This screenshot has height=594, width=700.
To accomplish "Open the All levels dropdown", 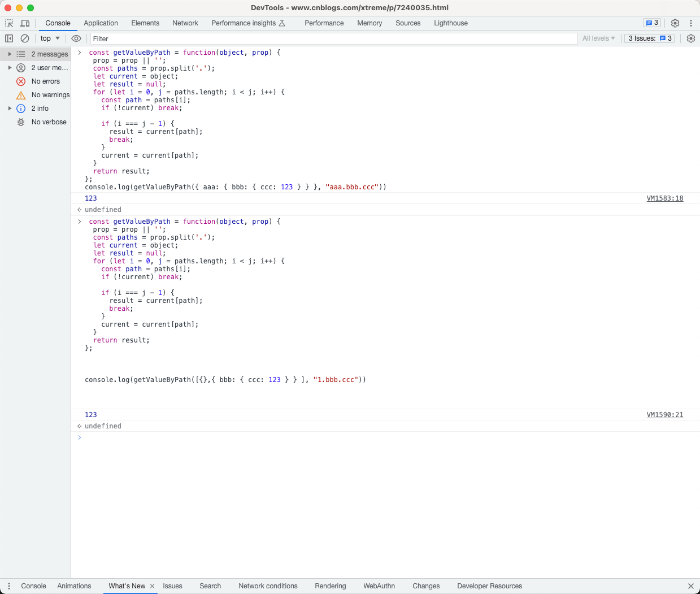I will [598, 38].
